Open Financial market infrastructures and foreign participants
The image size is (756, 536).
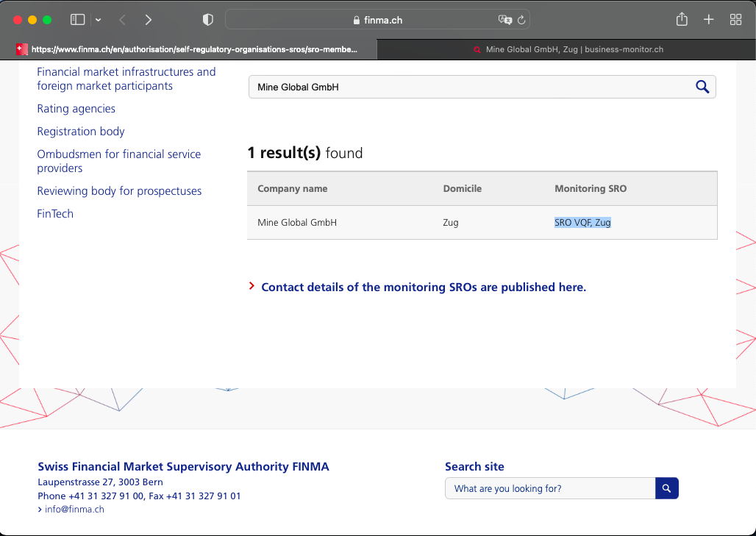126,79
